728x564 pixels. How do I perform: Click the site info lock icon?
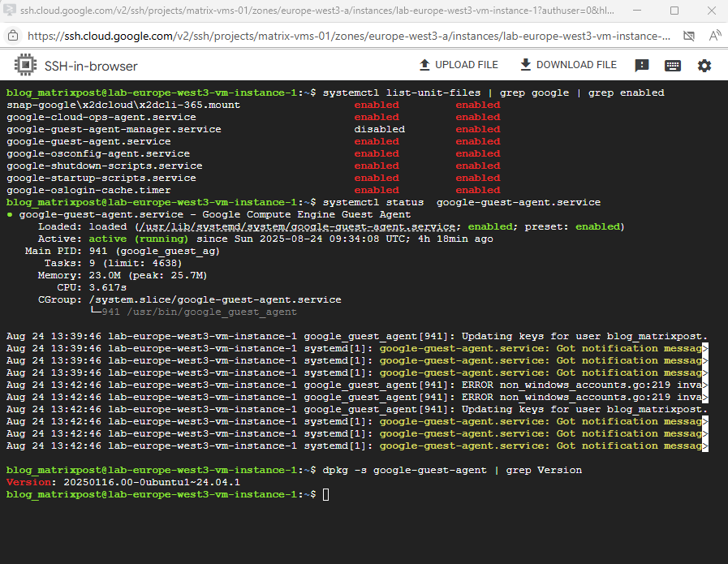13,36
